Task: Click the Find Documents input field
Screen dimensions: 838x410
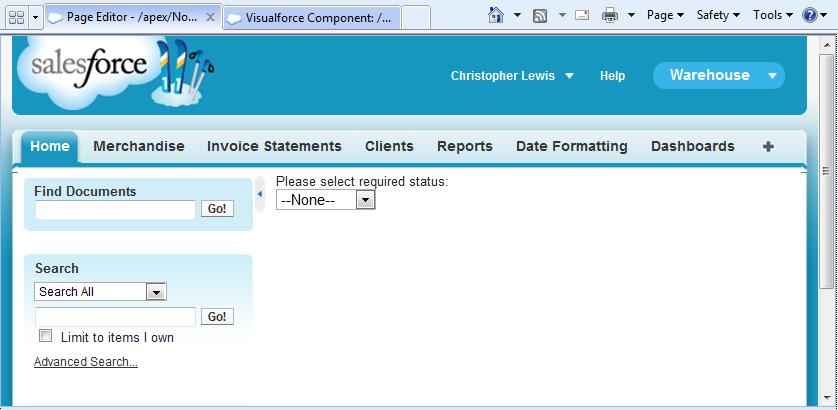Action: click(x=115, y=210)
